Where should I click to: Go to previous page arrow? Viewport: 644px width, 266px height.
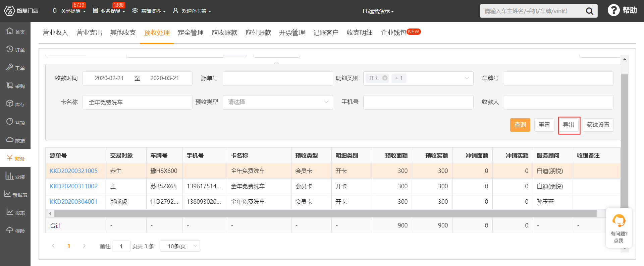coord(53,246)
